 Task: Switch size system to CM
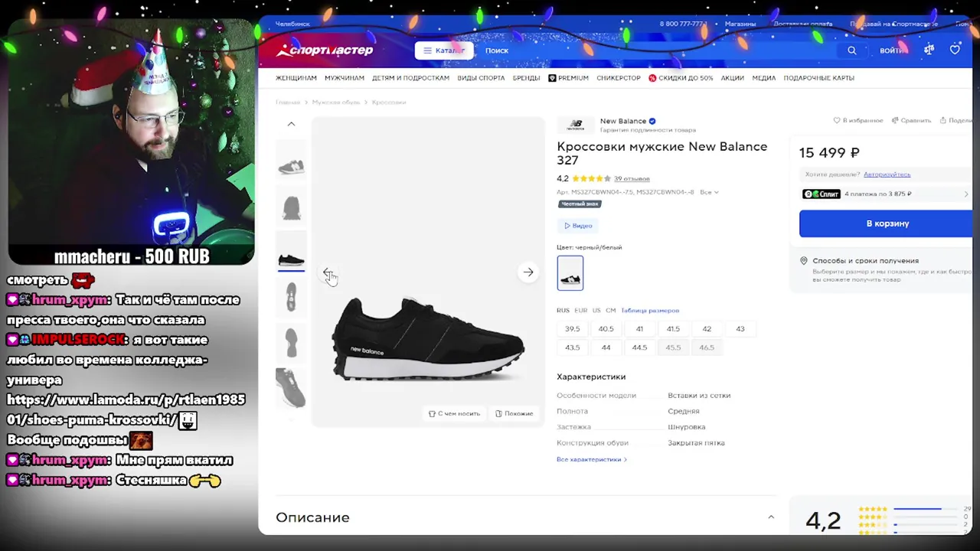click(610, 311)
